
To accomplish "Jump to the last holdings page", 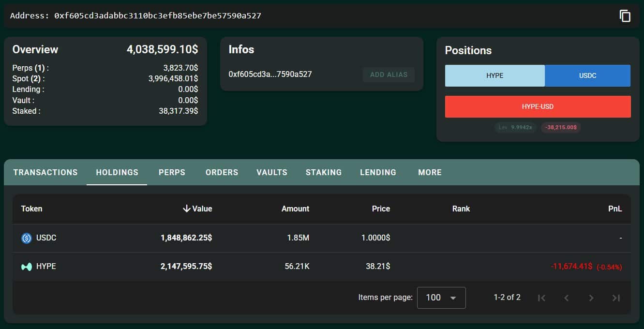I will 615,298.
